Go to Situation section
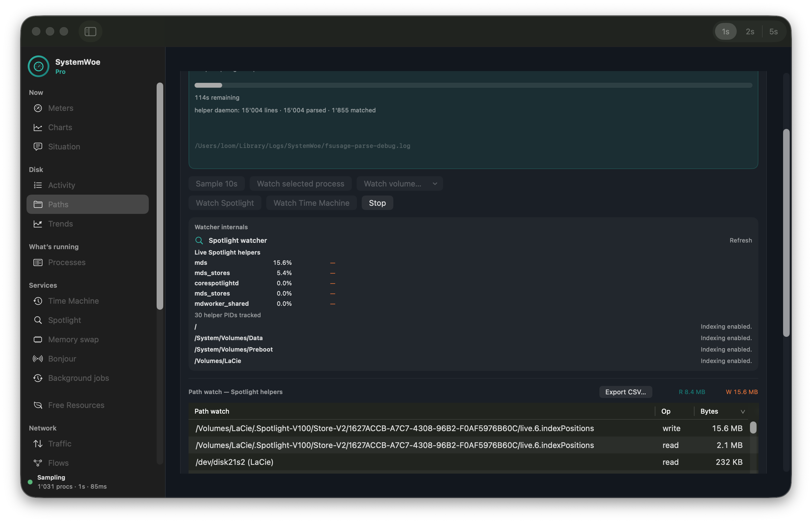Image resolution: width=812 pixels, height=523 pixels. [88, 147]
